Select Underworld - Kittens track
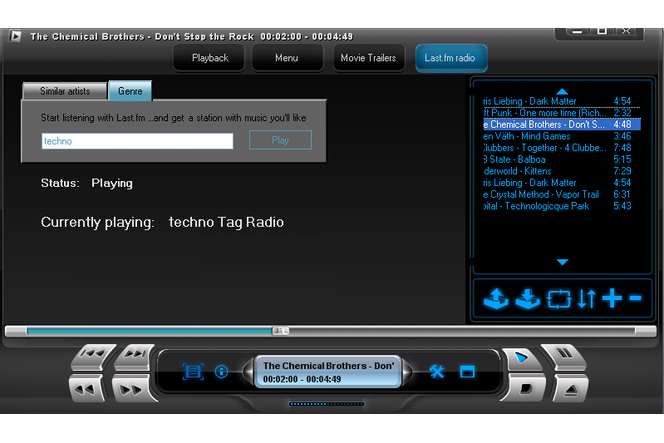664x443 pixels. [x=562, y=171]
